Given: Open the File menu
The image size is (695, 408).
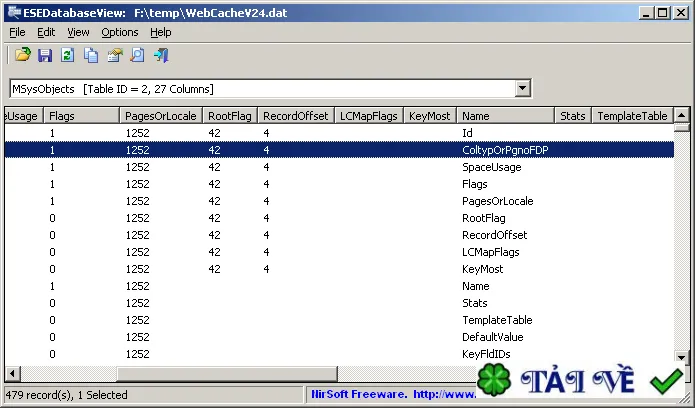Looking at the screenshot, I should point(17,32).
